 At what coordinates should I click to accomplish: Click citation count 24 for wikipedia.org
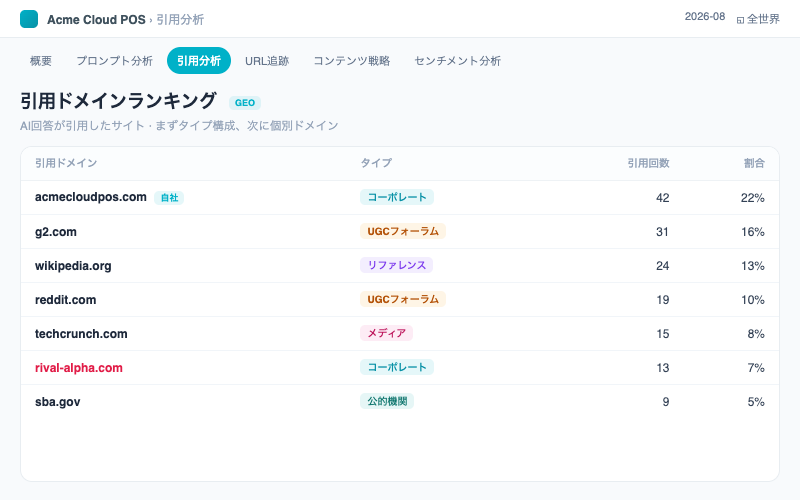(x=662, y=266)
